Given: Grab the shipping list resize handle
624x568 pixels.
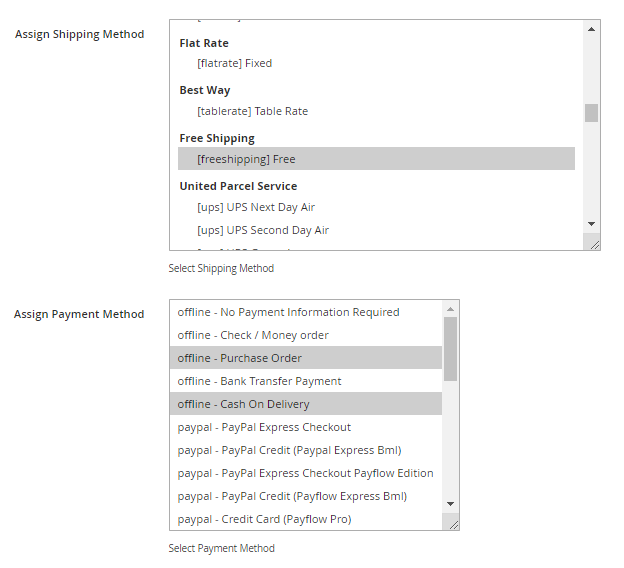Looking at the screenshot, I should [x=593, y=243].
